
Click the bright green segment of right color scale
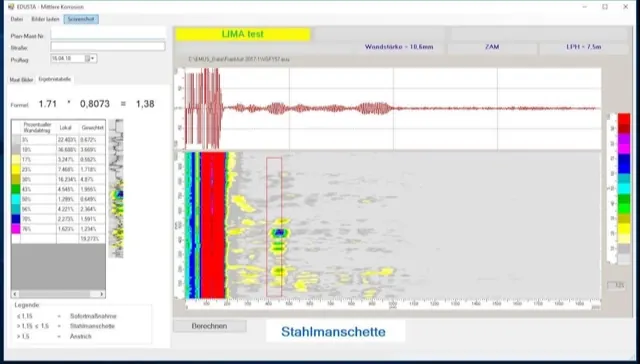624,208
